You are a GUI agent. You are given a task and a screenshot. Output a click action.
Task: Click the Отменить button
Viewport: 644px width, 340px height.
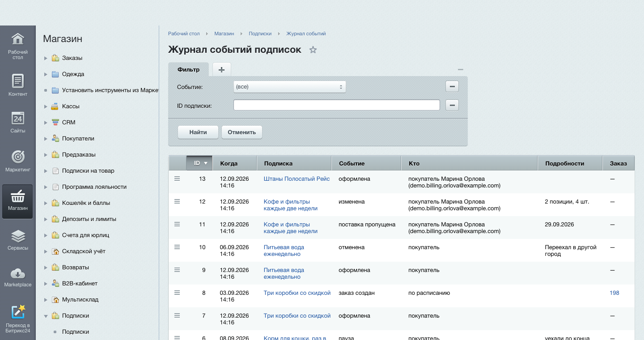coord(241,132)
